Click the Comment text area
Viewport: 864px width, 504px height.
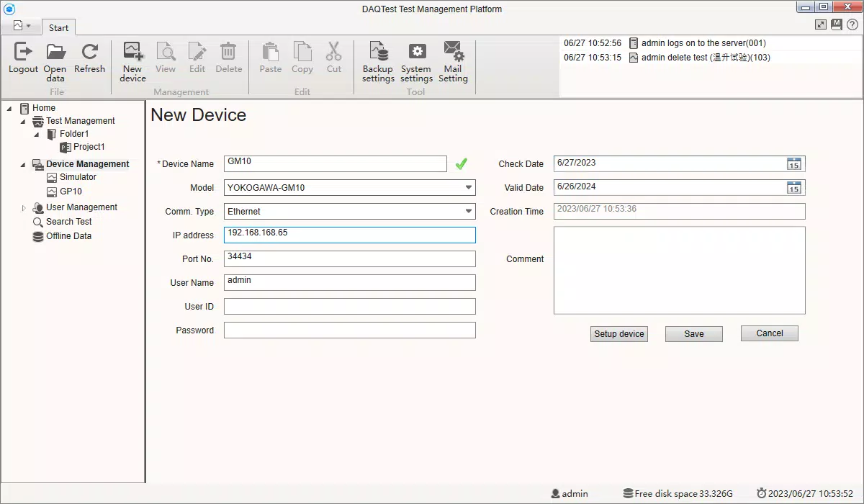pyautogui.click(x=680, y=271)
